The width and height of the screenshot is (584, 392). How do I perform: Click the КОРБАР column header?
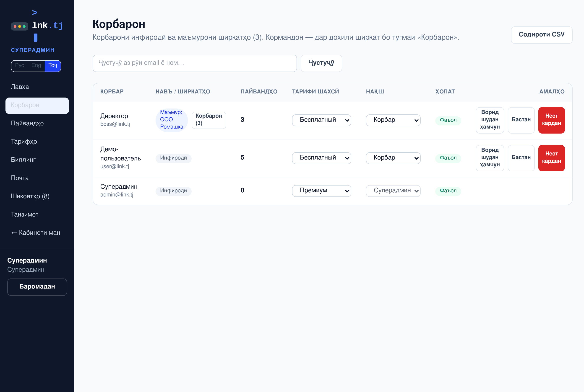click(112, 92)
